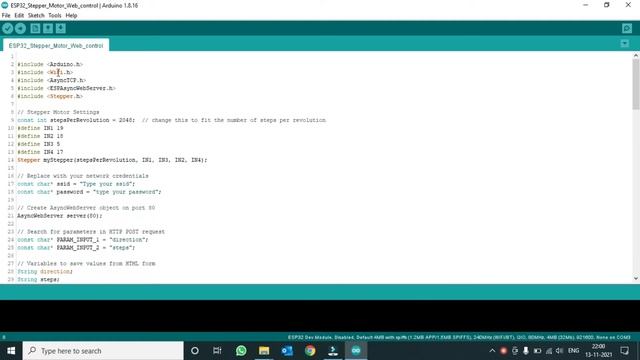The width and height of the screenshot is (640, 360).
Task: Open a sketch with the toolbar Open icon
Action: (x=48, y=28)
